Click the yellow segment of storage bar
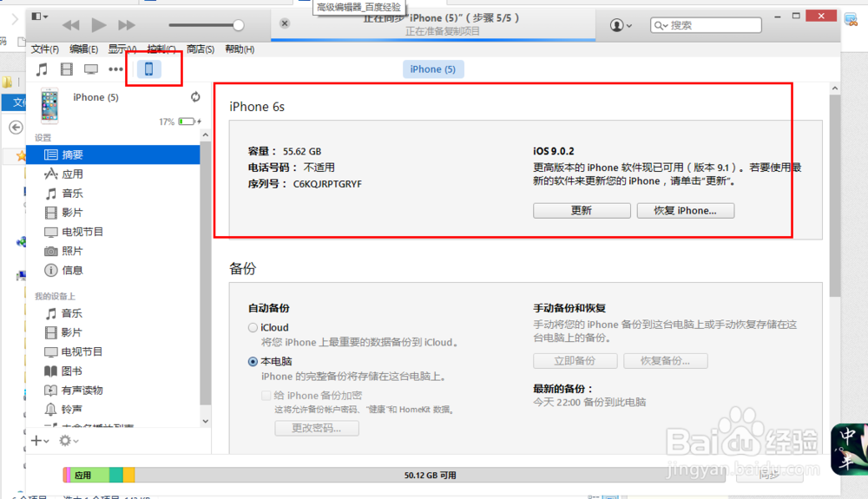 (128, 476)
